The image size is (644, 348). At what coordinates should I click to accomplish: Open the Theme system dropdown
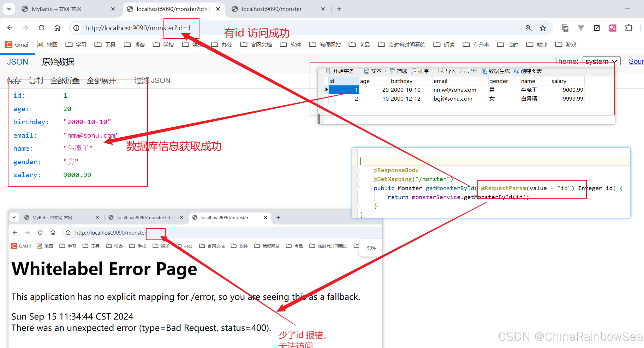point(601,61)
